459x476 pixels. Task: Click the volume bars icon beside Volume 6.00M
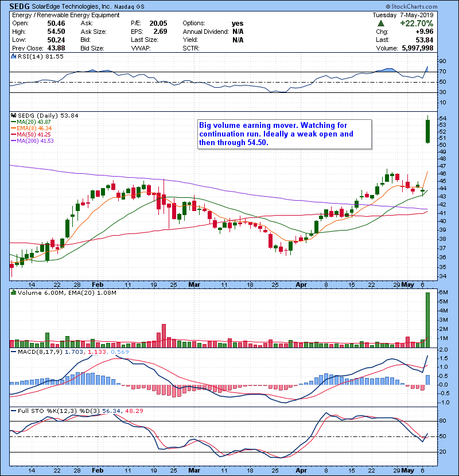[x=13, y=292]
